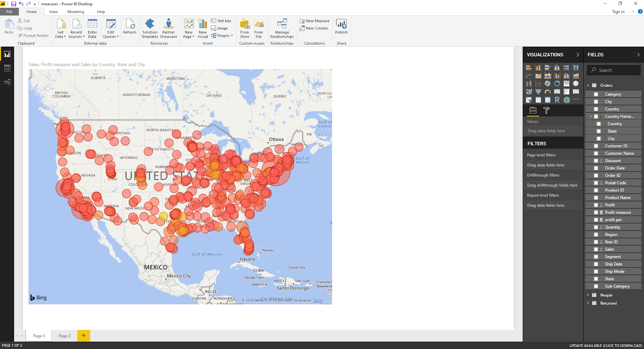Switch to Report view in the left sidebar
Image resolution: width=644 pixels, height=349 pixels.
tap(7, 54)
